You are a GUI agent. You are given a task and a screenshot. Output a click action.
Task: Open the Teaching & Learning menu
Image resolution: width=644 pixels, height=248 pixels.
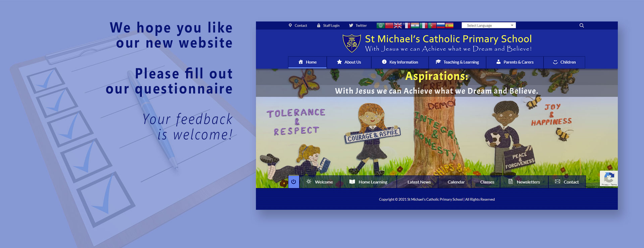click(x=457, y=62)
